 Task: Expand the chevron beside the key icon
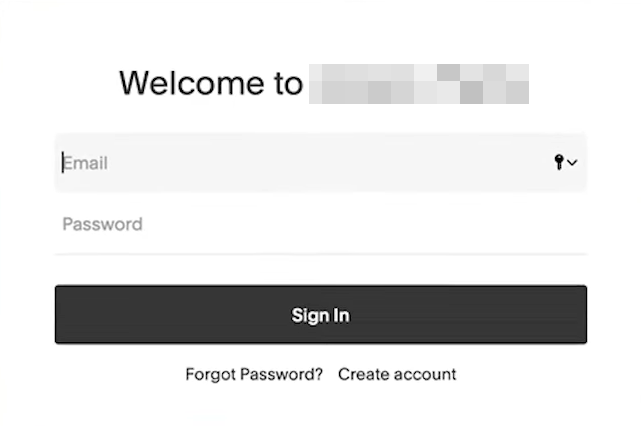tap(572, 163)
